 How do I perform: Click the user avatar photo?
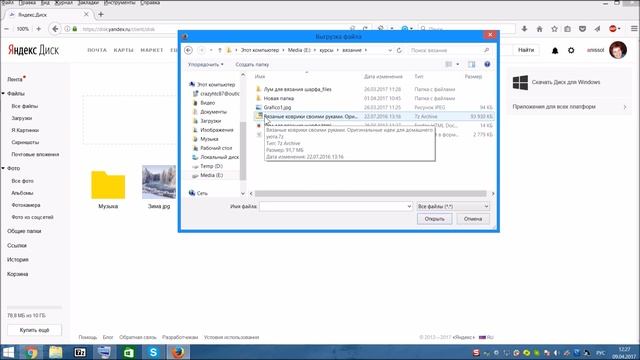(618, 50)
